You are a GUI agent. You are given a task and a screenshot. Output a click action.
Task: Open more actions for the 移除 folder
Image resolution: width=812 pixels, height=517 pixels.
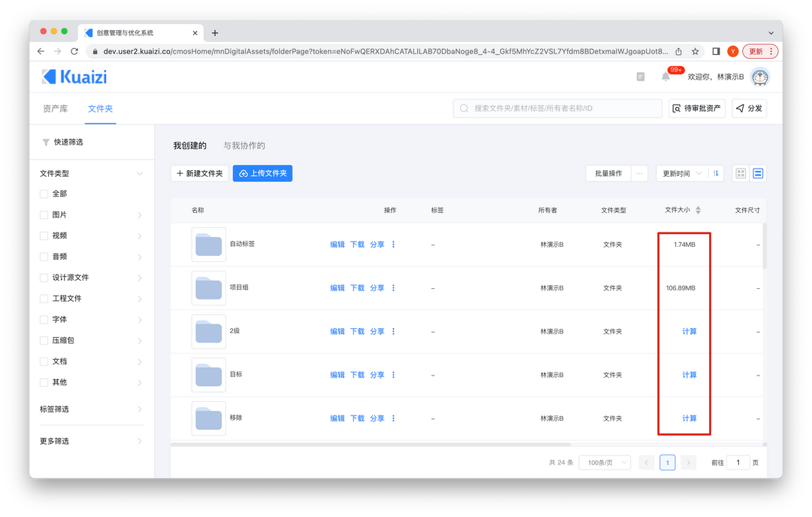(x=393, y=418)
